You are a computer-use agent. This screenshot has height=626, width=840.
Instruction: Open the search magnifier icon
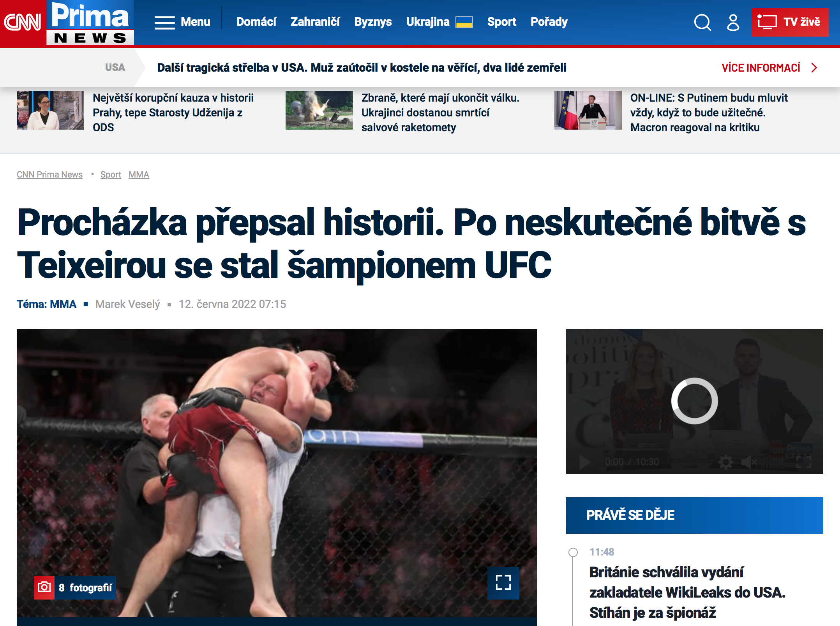(702, 22)
